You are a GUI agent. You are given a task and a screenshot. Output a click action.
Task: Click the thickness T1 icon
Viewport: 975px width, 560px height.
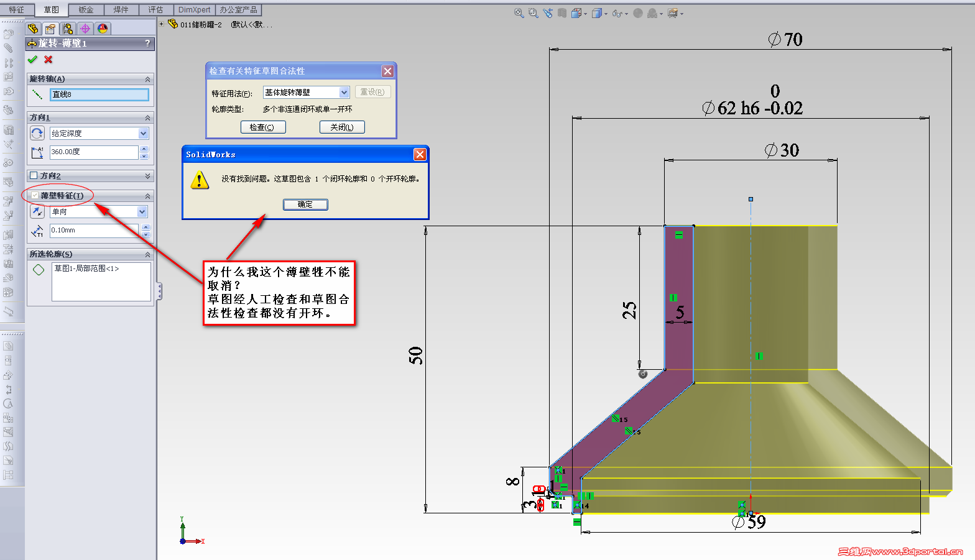click(37, 231)
